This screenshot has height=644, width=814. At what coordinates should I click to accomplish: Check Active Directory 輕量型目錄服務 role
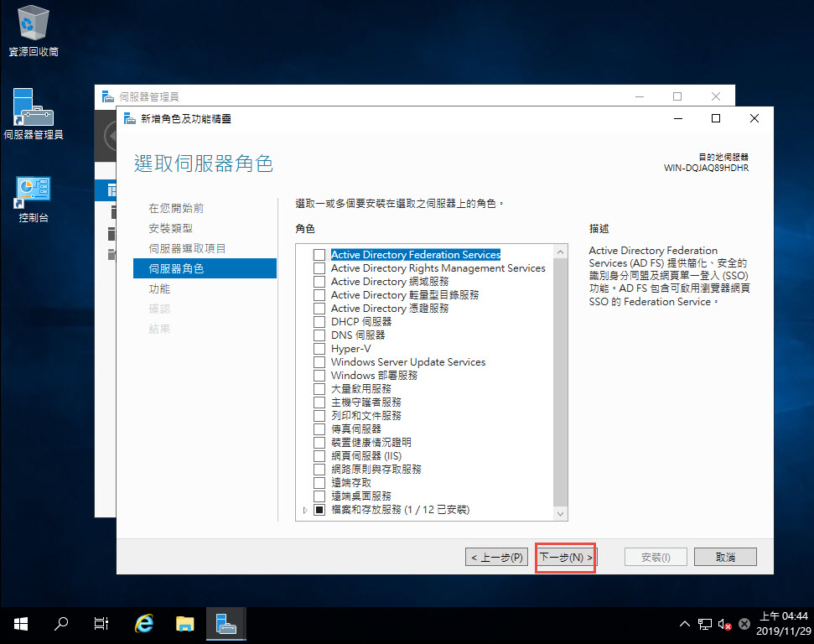(319, 295)
